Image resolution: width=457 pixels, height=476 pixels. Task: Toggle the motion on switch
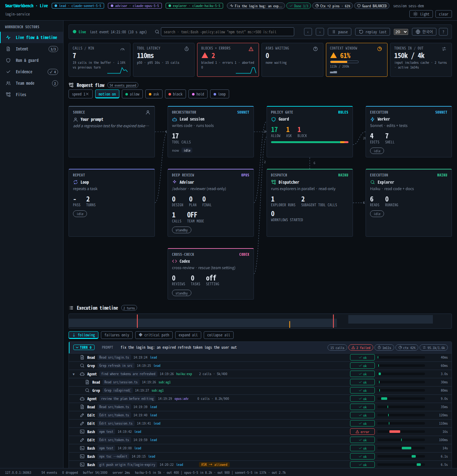pyautogui.click(x=107, y=94)
